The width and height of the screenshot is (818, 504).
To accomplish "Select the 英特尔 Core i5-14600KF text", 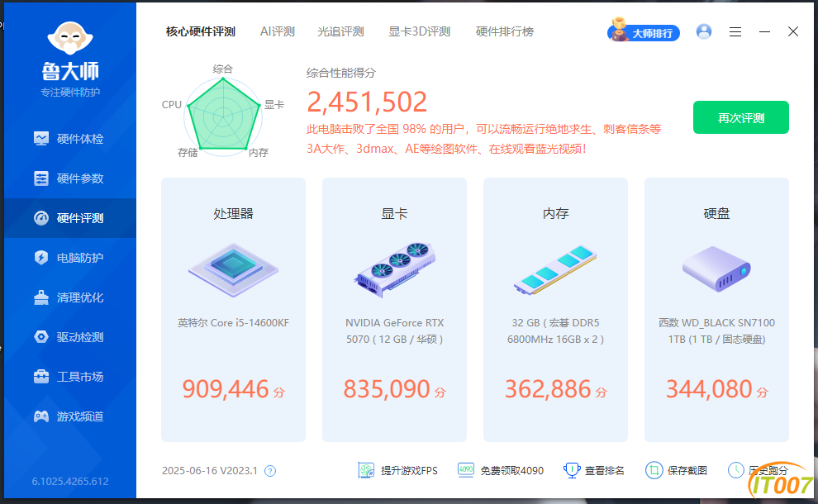I will point(233,323).
